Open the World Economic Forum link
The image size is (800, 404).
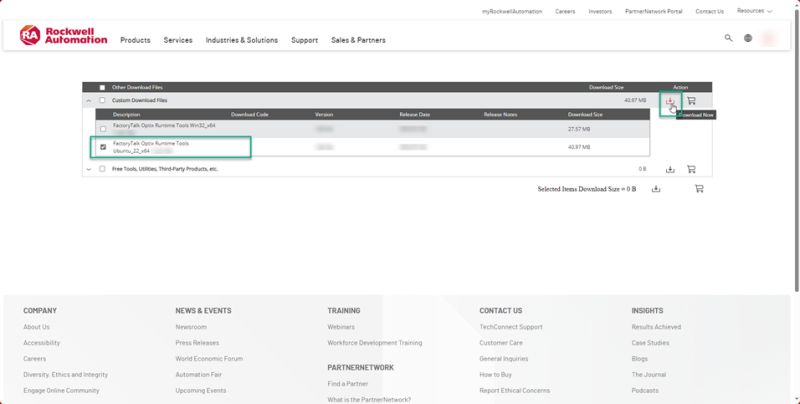click(x=209, y=359)
